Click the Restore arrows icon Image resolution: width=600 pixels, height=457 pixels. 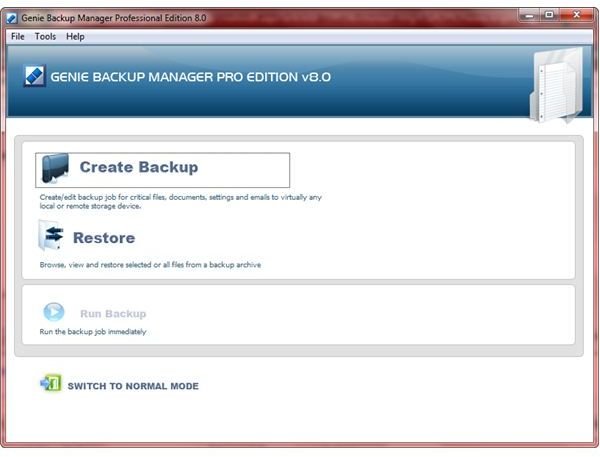51,235
